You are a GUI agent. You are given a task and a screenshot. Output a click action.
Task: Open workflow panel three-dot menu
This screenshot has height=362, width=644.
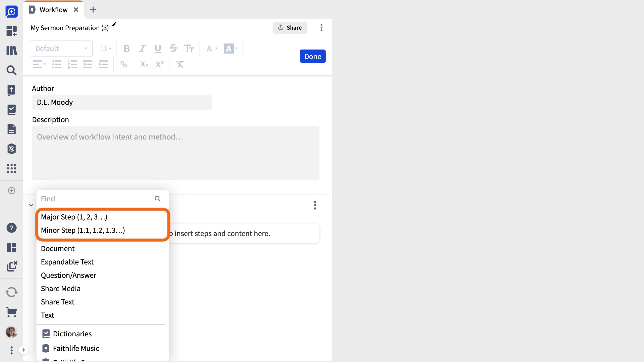(x=321, y=28)
